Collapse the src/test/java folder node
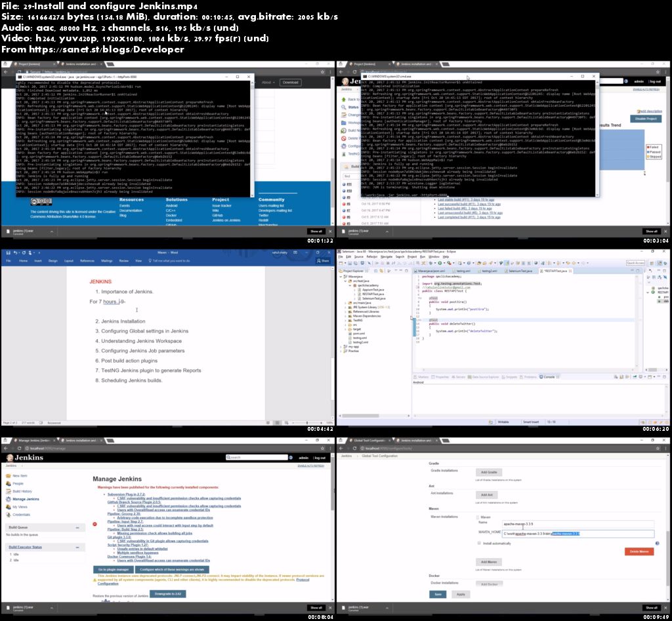 pos(345,281)
